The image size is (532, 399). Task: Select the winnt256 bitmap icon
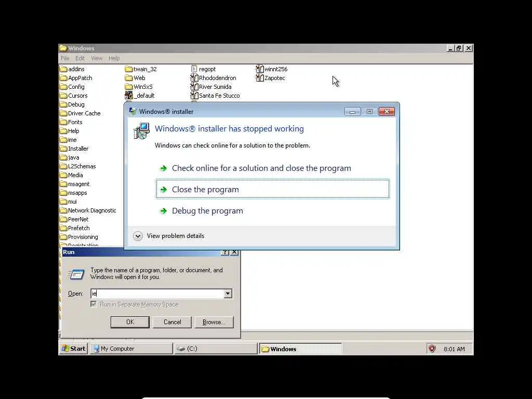(x=260, y=69)
